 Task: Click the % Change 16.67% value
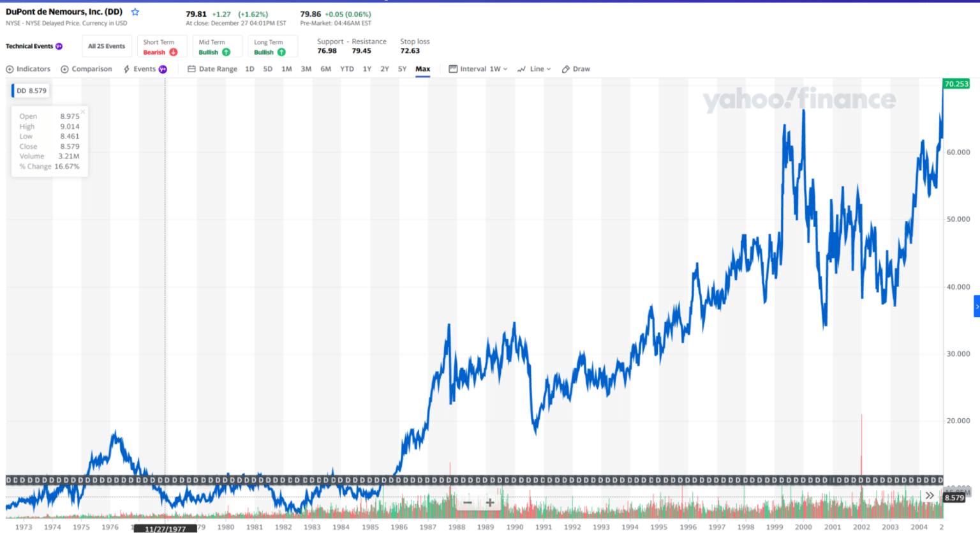point(67,167)
